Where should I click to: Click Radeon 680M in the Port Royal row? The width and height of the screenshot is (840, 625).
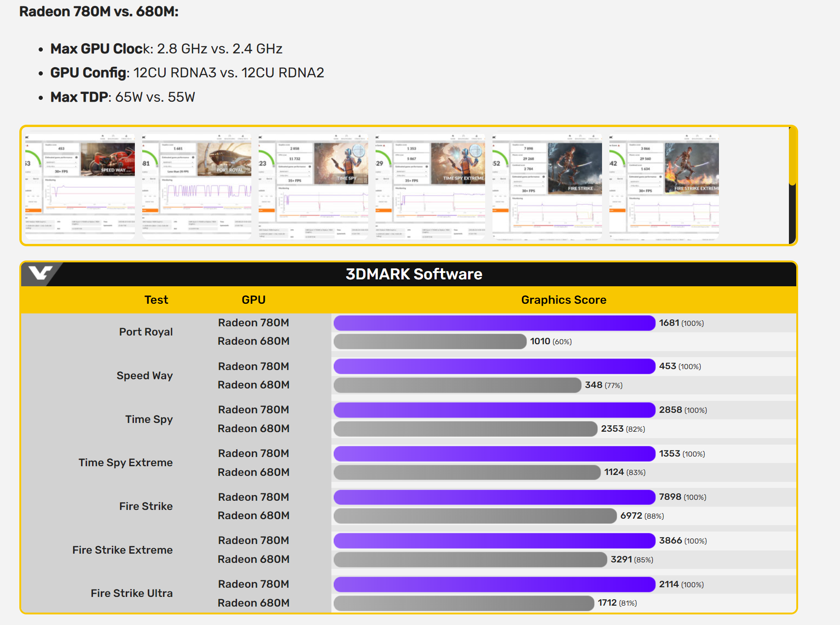point(254,341)
